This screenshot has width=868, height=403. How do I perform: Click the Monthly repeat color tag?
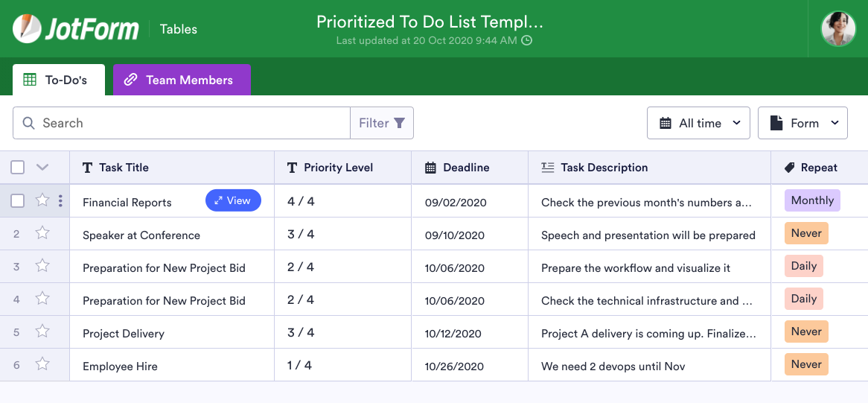point(812,200)
